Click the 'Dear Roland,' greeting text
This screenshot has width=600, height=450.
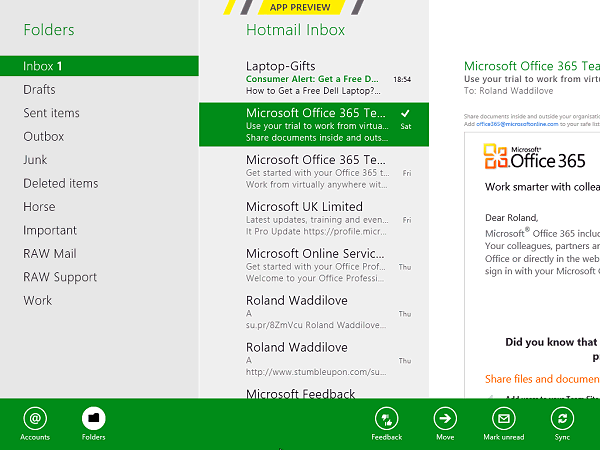[x=512, y=218]
